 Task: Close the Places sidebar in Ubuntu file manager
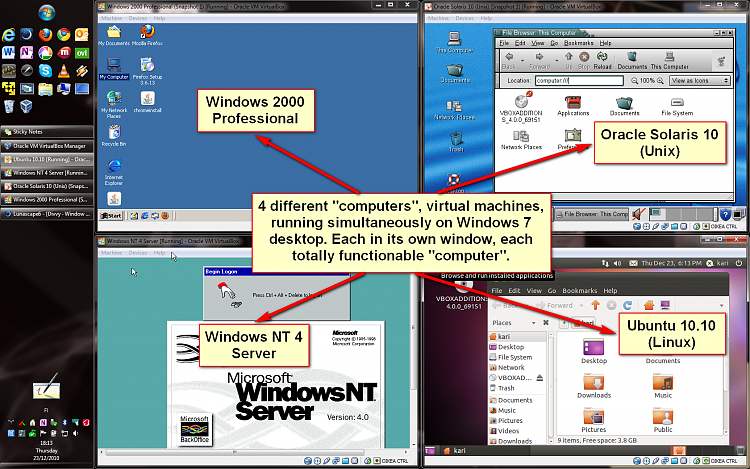pos(545,323)
